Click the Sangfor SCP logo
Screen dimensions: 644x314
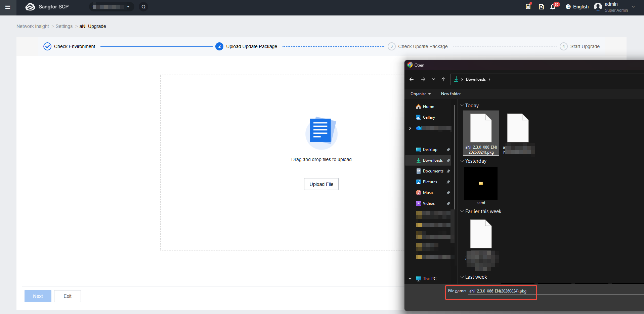[47, 7]
